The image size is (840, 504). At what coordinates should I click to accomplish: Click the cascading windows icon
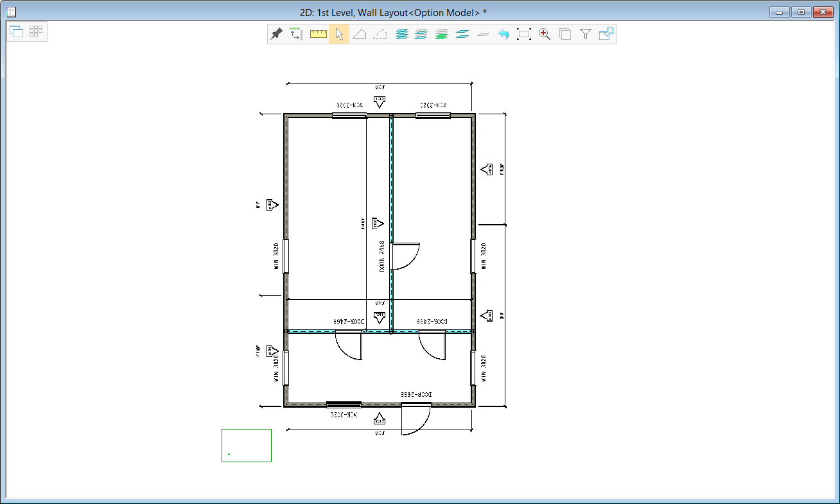17,31
